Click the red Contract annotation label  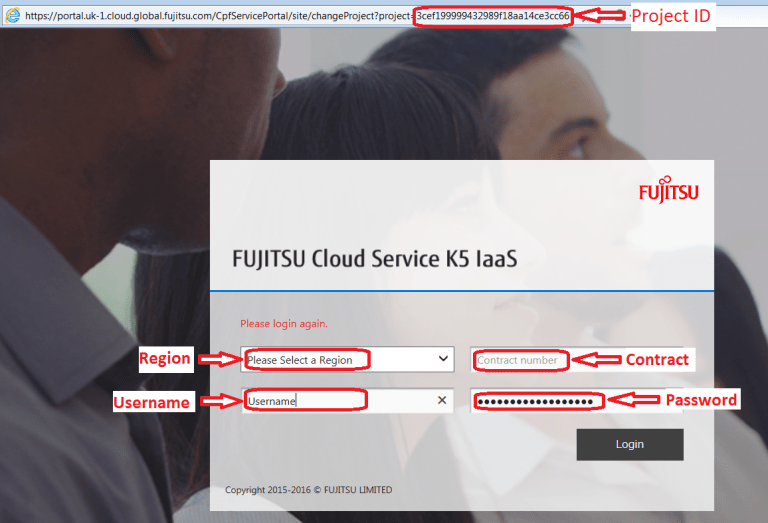pos(658,359)
